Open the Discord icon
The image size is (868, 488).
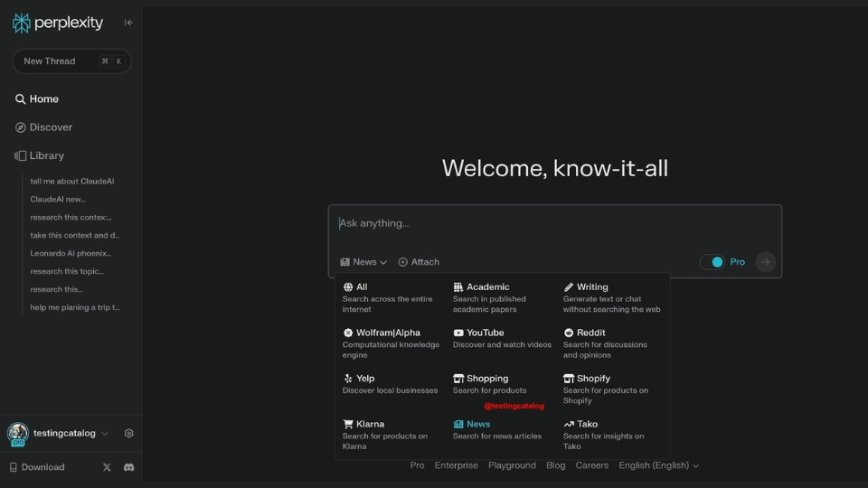(x=128, y=467)
